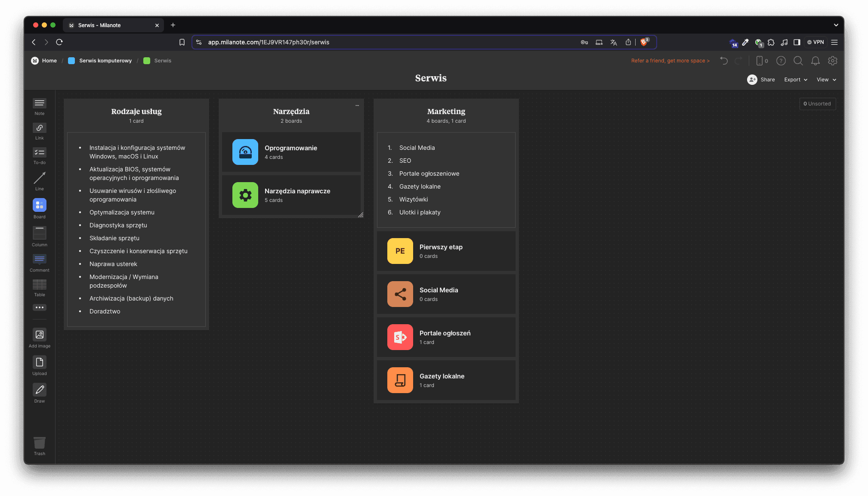The image size is (868, 496).
Task: Toggle the browser sidebar panel icon
Action: coord(797,42)
